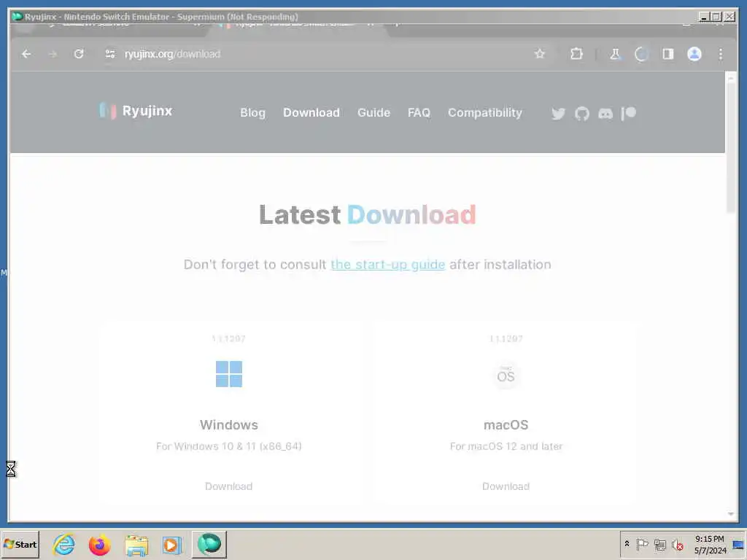Open the browser three-dot menu
Screen dimensions: 747x560
721,54
